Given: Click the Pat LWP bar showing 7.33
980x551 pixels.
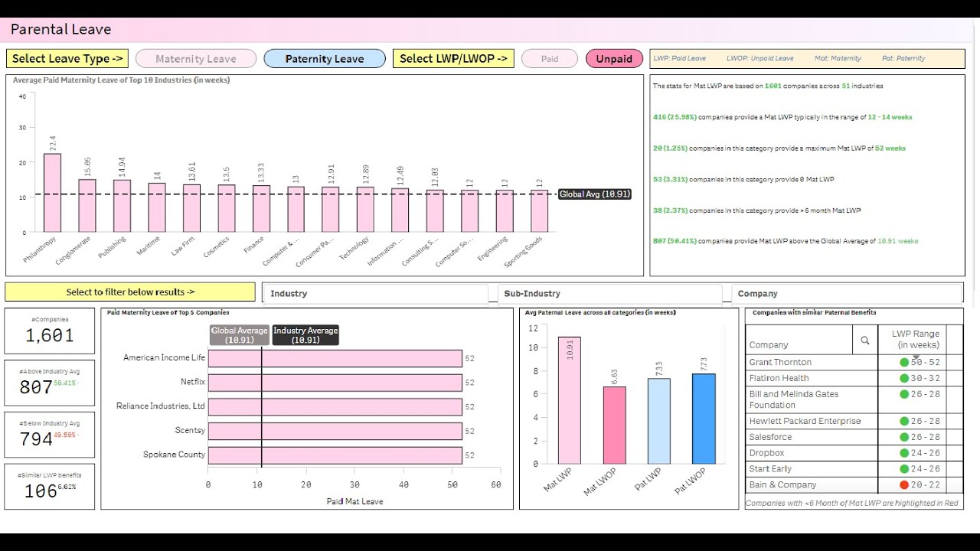Looking at the screenshot, I should 659,421.
